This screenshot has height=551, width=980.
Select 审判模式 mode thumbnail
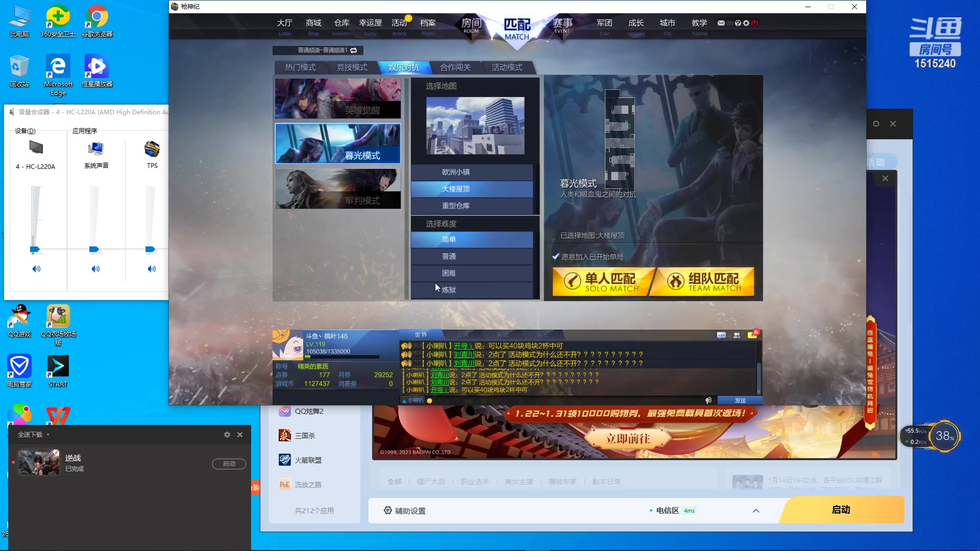pos(338,189)
